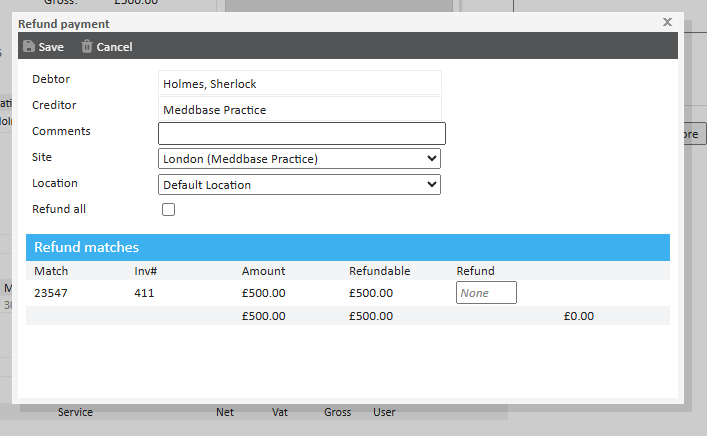The height and width of the screenshot is (436, 707).
Task: Select the Creditor field Meddbase Practice
Action: [299, 109]
